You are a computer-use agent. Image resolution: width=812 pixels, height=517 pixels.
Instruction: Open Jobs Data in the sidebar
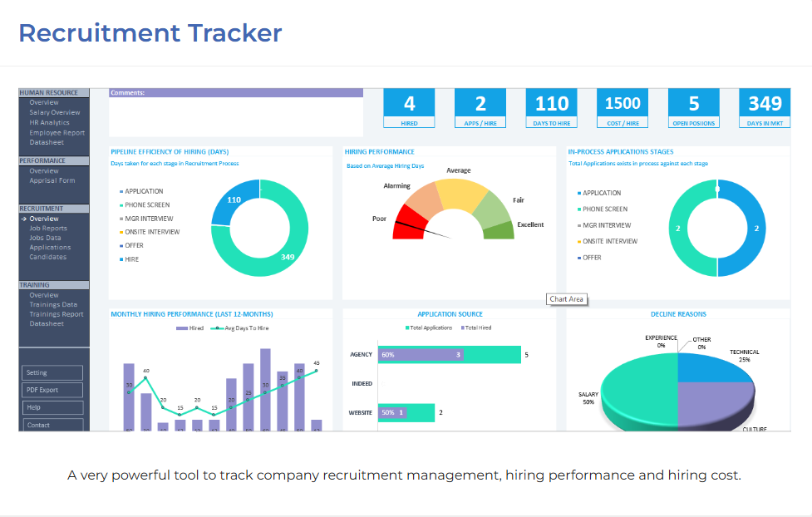coord(47,238)
